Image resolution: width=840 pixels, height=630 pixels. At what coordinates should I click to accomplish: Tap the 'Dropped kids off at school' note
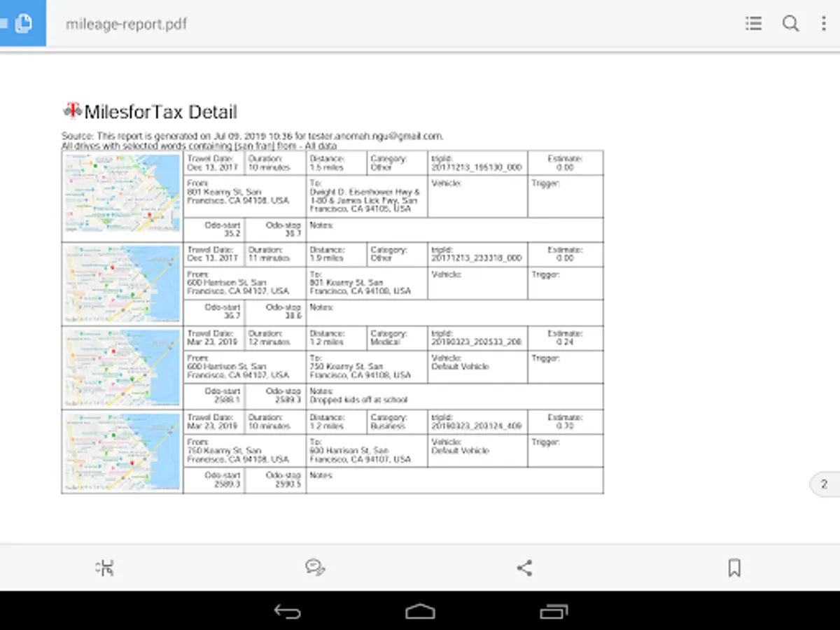(x=358, y=400)
